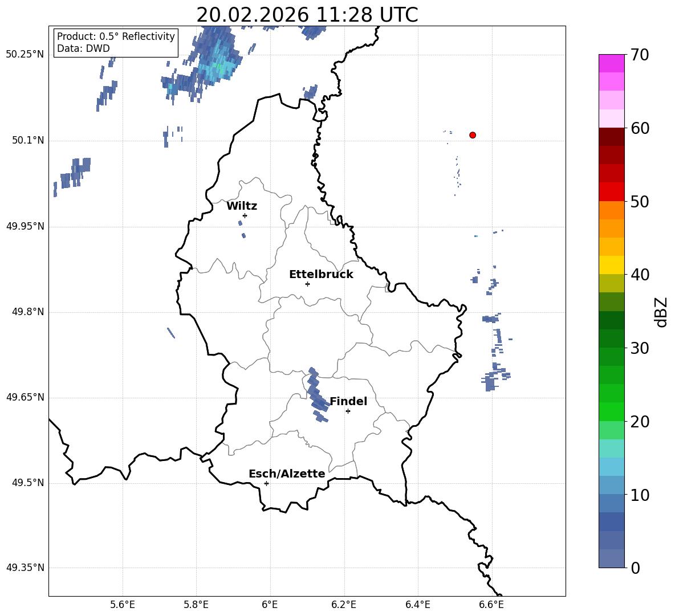Click the orange swatch just below 50
The height and width of the screenshot is (616, 675).
pos(612,210)
